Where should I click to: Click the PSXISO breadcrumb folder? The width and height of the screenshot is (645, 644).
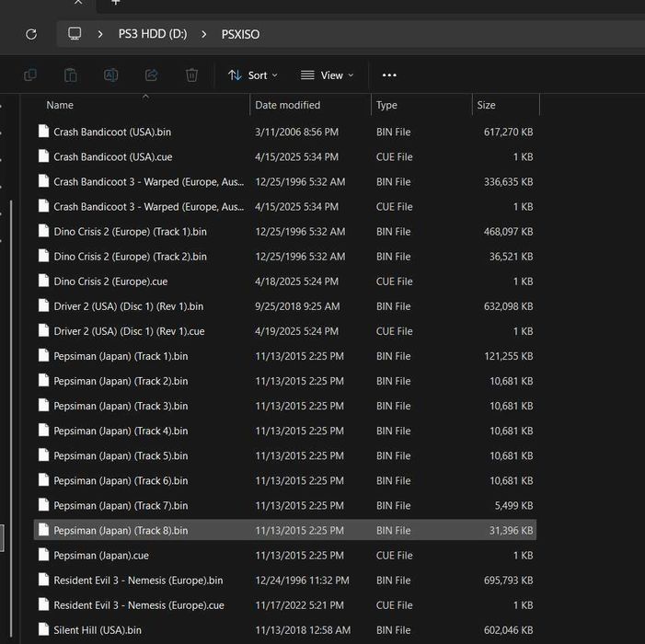pyautogui.click(x=241, y=34)
